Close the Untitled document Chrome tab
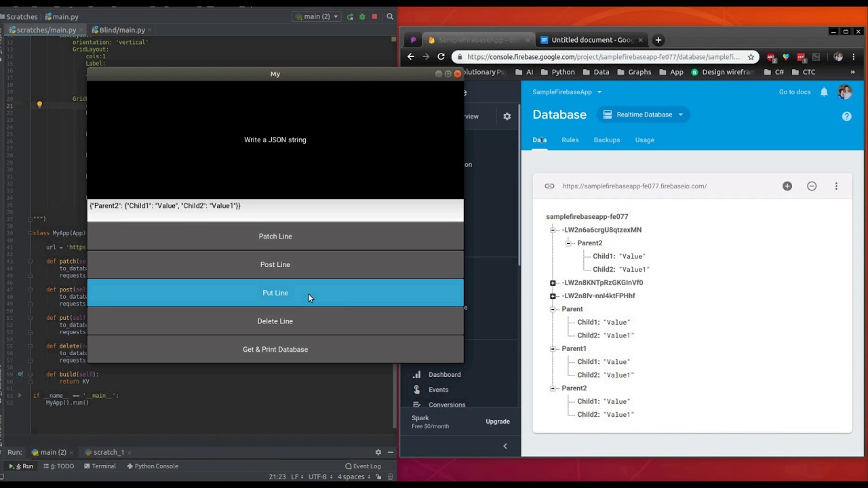 (640, 40)
